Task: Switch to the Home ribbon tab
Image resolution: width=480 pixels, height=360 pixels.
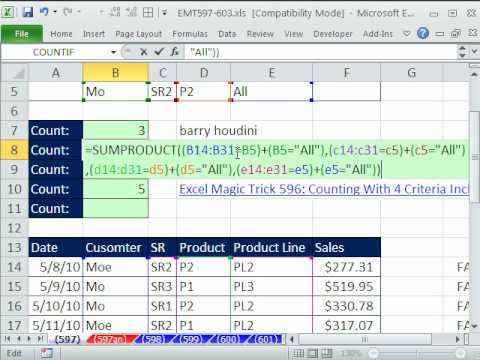Action: 61,34
